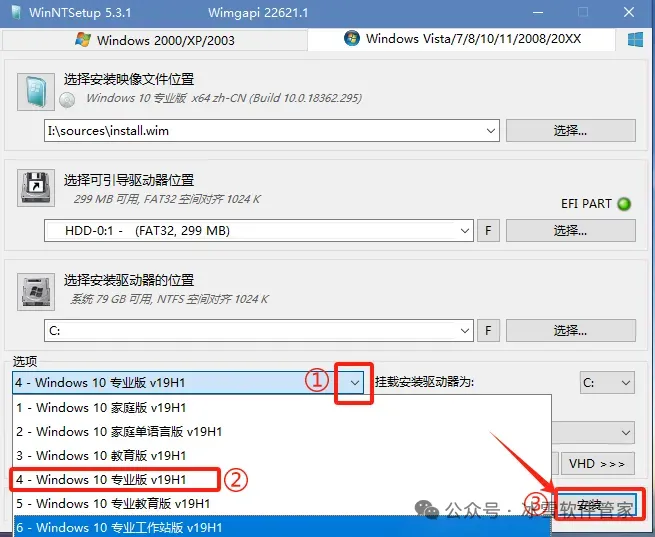Screen dimensions: 655x537
Task: Click the VHD >>> button
Action: point(597,464)
